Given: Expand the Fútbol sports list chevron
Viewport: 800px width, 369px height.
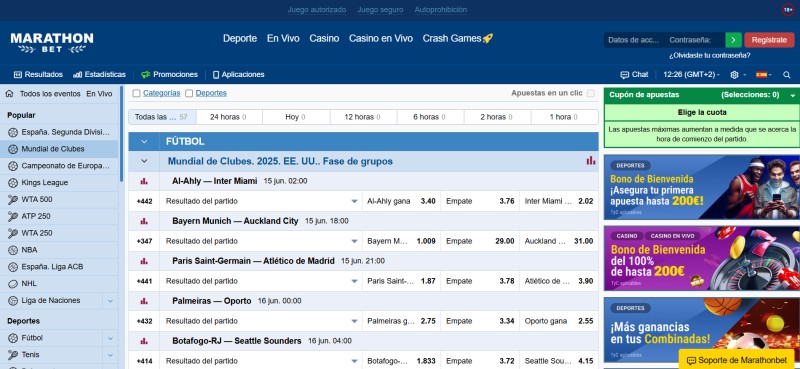Looking at the screenshot, I should 110,338.
